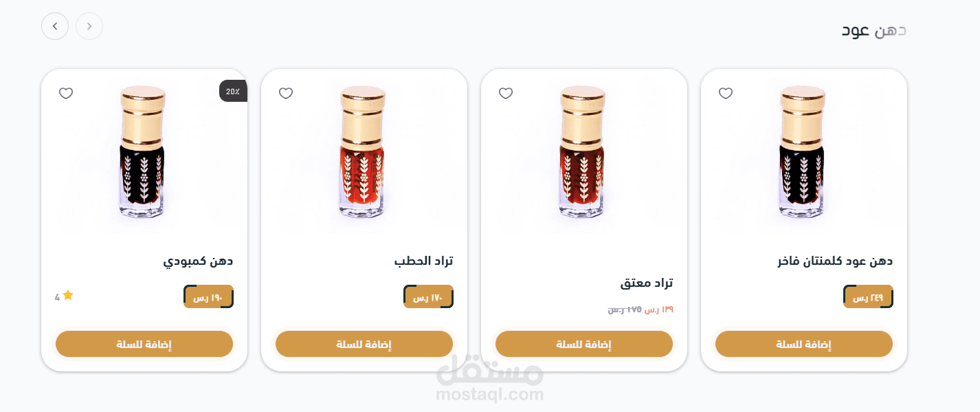The image size is (980, 412).
Task: Click the 20% discount badge
Action: (x=233, y=91)
